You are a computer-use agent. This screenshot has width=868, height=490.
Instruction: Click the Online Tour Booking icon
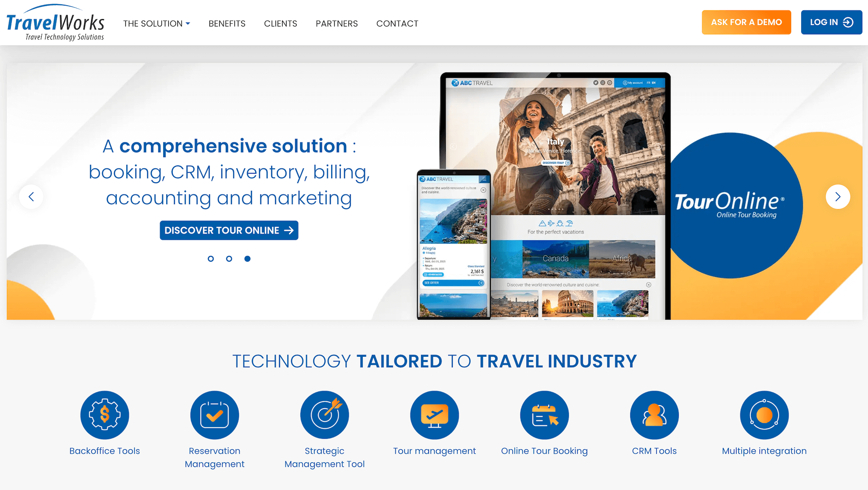[544, 414]
